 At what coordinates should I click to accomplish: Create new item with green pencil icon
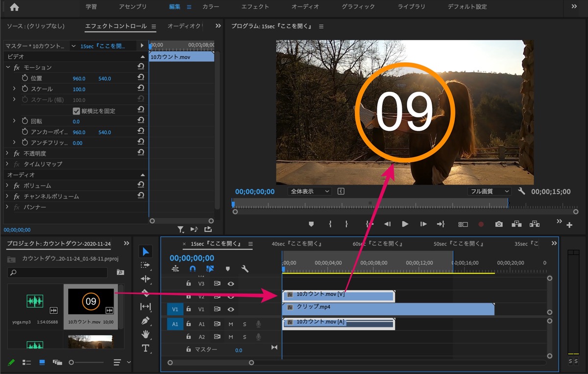(12, 362)
